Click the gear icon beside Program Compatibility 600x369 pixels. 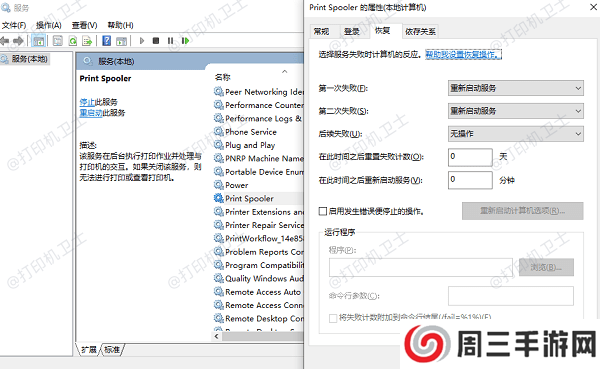point(218,265)
